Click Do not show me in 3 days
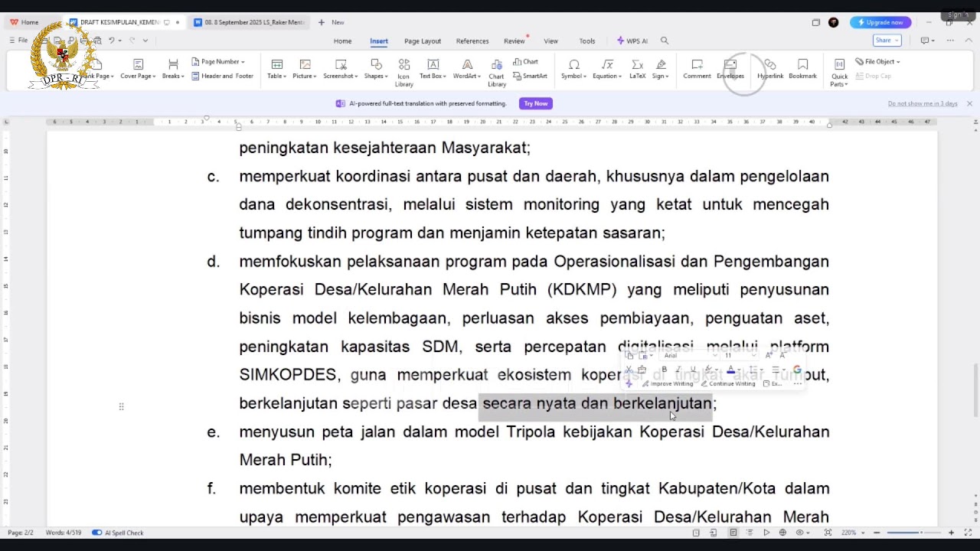980x551 pixels. (923, 103)
